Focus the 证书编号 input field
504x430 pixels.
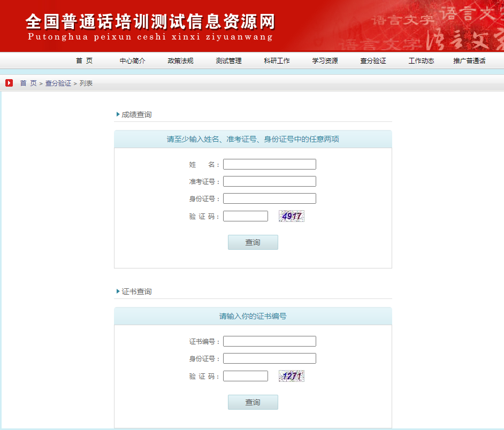[x=269, y=341]
